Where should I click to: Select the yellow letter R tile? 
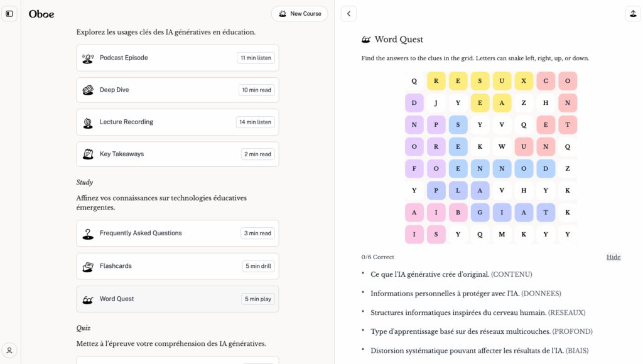(436, 81)
